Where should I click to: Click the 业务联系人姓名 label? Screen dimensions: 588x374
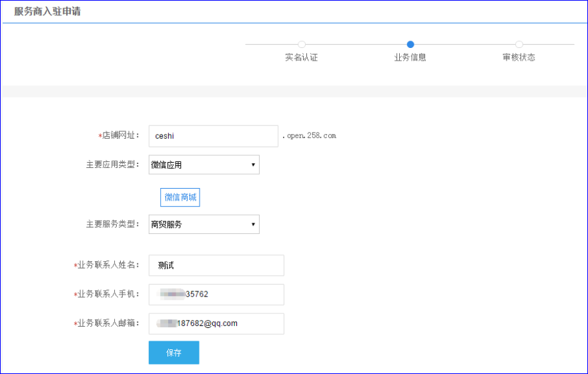pos(107,265)
